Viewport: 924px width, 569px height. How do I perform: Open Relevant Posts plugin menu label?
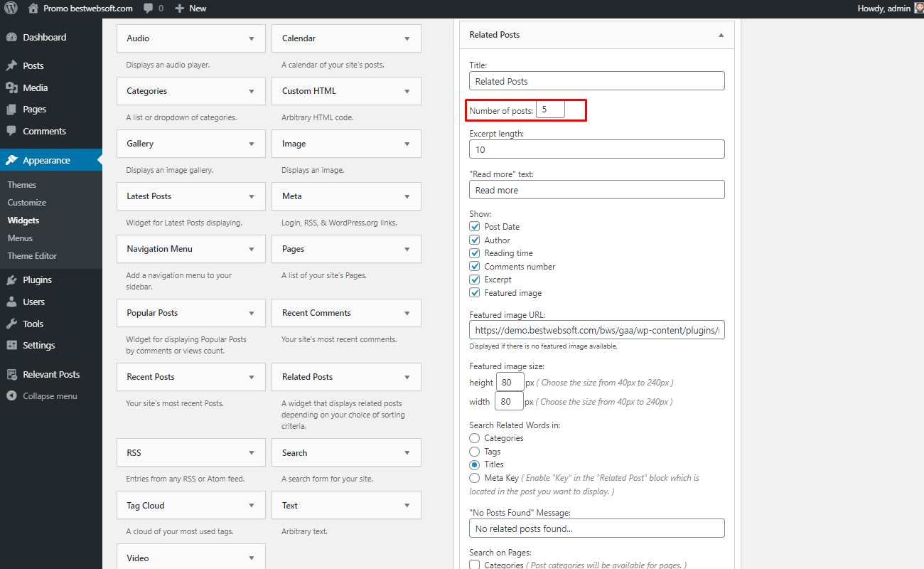click(x=51, y=374)
